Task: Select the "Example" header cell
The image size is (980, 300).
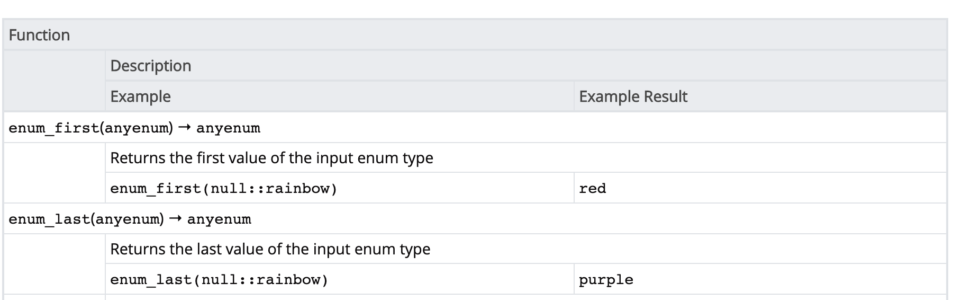Action: (140, 96)
